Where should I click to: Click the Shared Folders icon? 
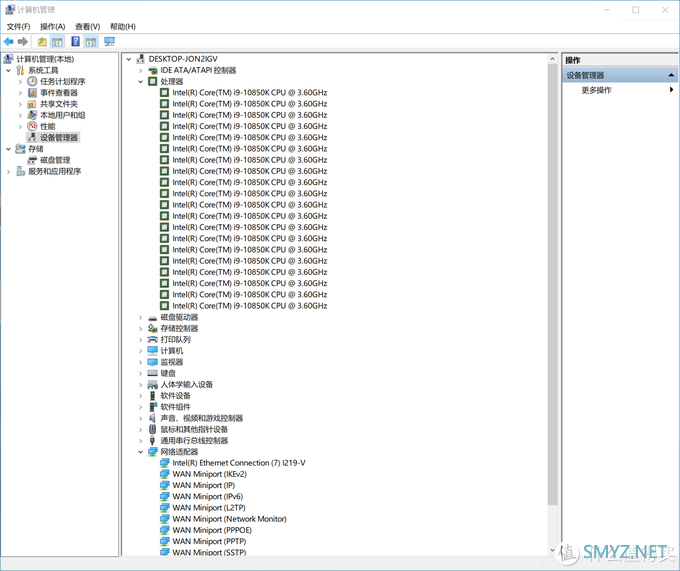click(x=32, y=104)
